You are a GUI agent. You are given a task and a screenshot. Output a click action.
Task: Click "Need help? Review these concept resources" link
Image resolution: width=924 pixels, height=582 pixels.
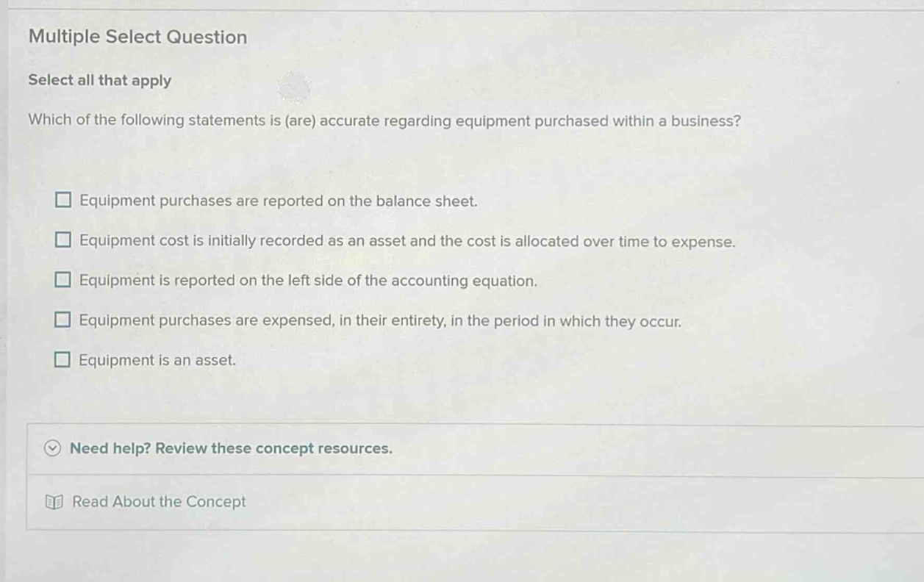(231, 448)
